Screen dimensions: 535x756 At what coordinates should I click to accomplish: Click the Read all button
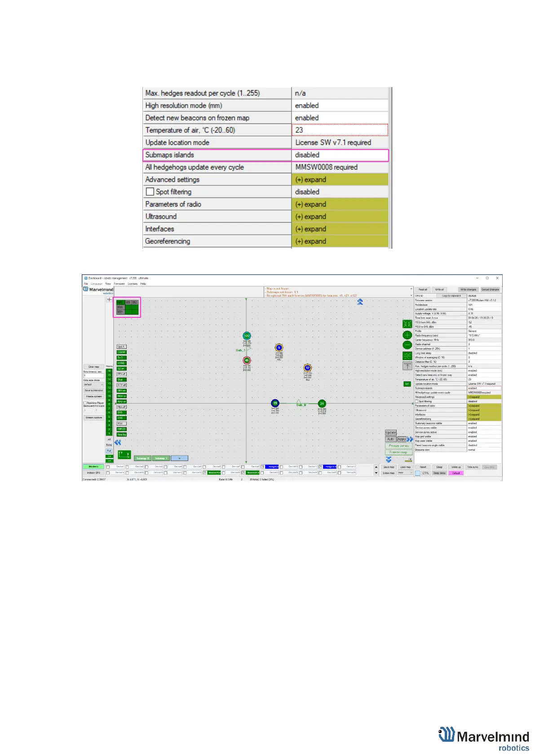point(423,290)
